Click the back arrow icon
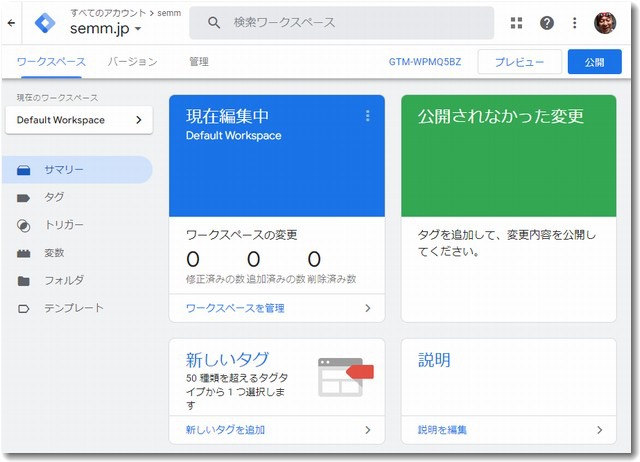The image size is (640, 462). pyautogui.click(x=11, y=23)
